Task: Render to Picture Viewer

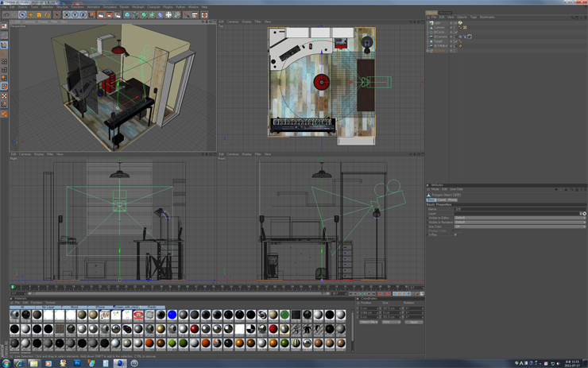Action: click(x=109, y=15)
